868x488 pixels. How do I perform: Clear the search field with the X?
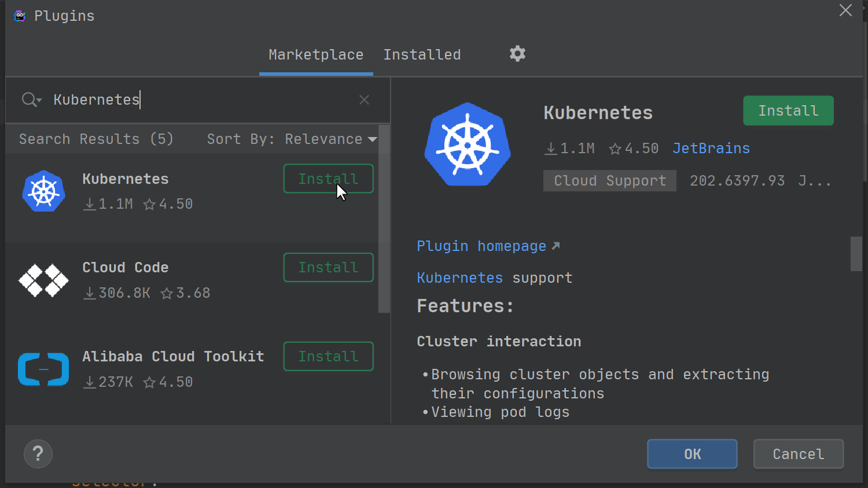pyautogui.click(x=364, y=99)
